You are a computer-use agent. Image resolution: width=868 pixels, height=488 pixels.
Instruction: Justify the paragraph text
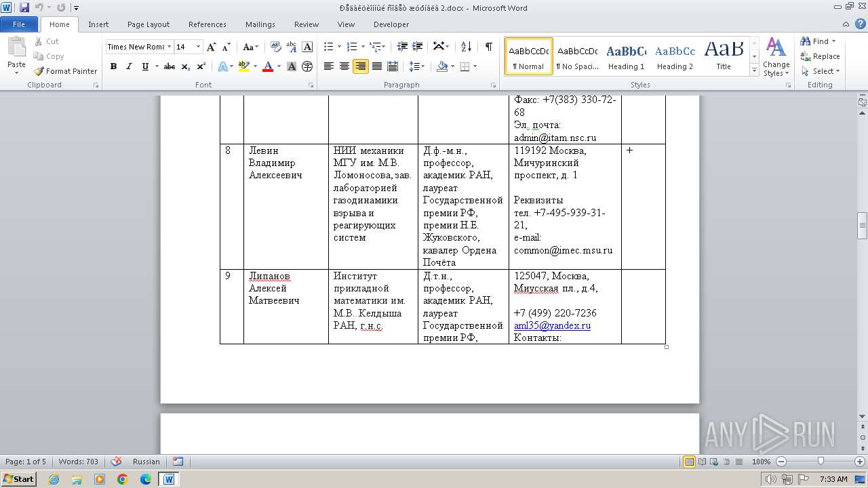[x=376, y=66]
